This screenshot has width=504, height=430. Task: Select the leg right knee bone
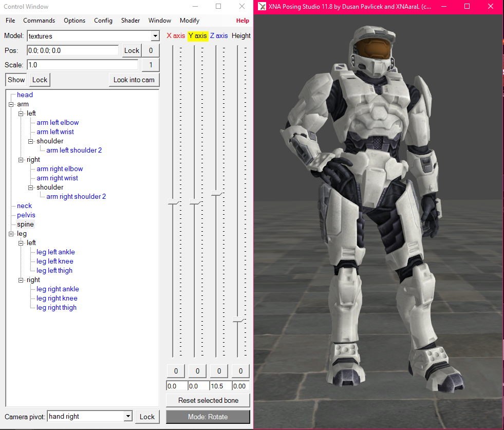pos(57,298)
